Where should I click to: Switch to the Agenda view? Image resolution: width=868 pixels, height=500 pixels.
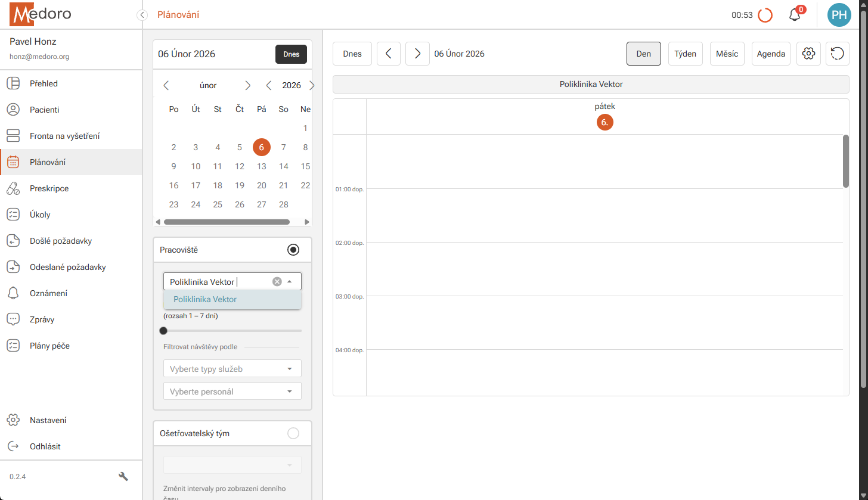(770, 53)
